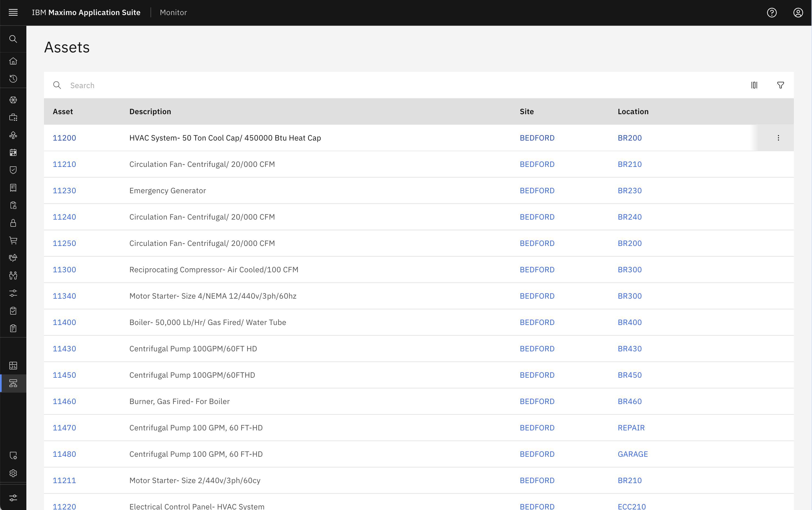This screenshot has height=510, width=812.
Task: Open the clipboard checkmark sidebar icon
Action: tap(13, 310)
